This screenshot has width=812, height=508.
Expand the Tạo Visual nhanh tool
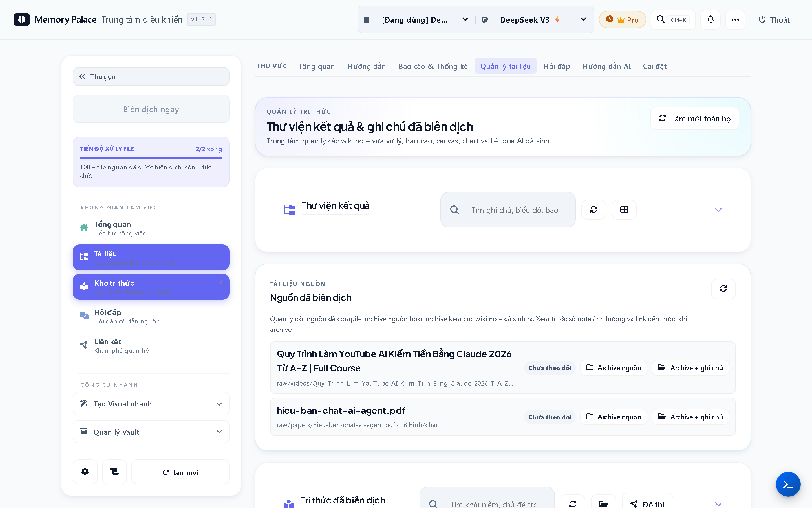tap(151, 404)
